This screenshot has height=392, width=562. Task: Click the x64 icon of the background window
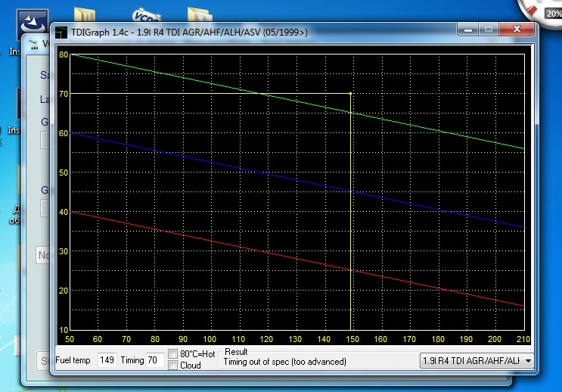coord(34,45)
